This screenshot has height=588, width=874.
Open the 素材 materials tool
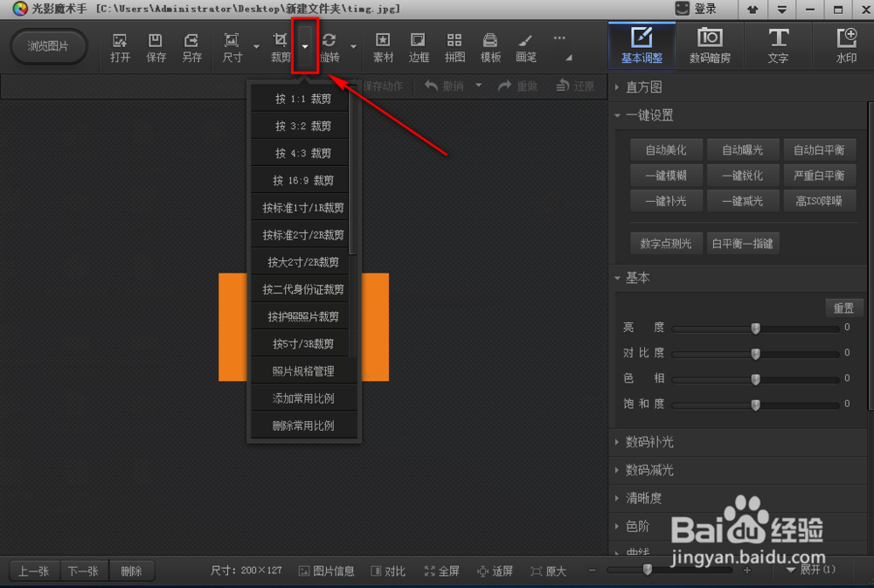click(383, 47)
